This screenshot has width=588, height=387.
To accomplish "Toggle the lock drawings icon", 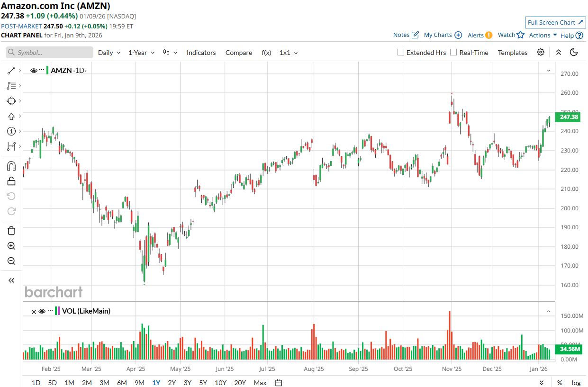I will point(11,181).
